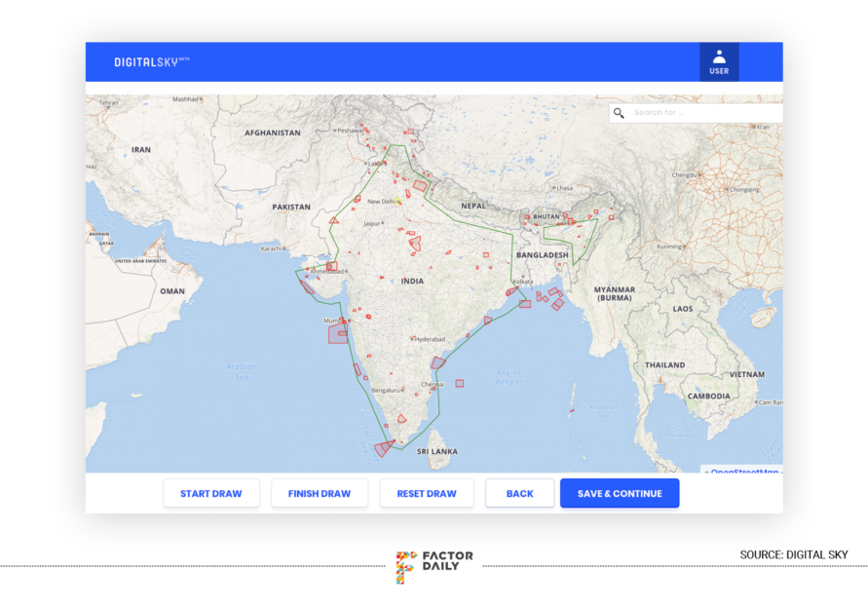Click the Bengaluru city label
The image size is (868, 609).
coord(386,390)
